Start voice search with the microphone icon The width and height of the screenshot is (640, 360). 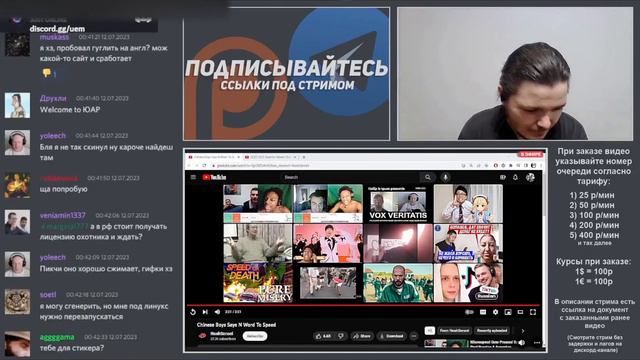pos(445,177)
